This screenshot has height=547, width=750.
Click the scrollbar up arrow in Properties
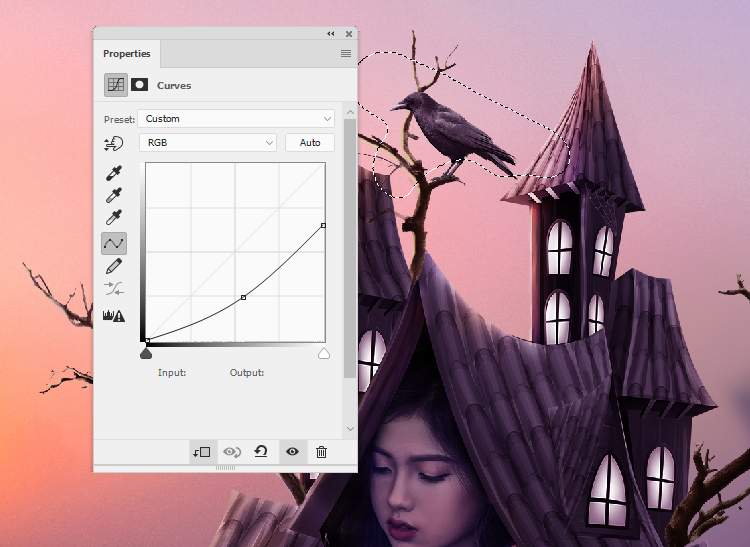pos(350,112)
